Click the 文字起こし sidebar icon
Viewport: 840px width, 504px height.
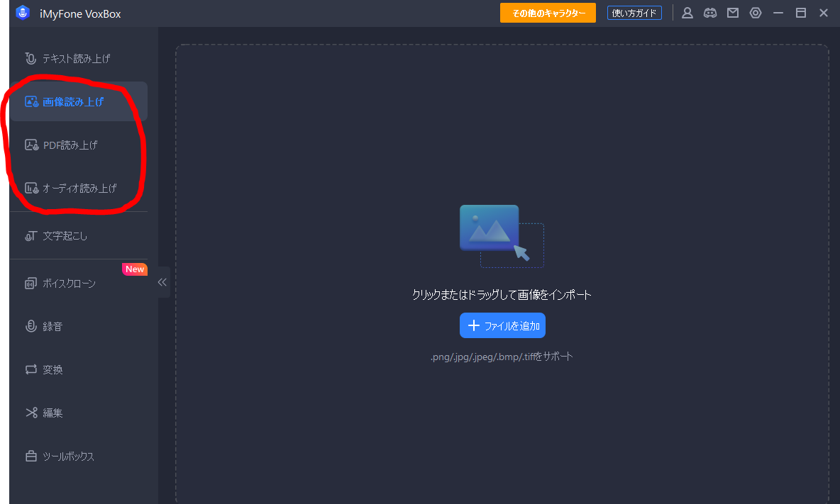pos(31,236)
